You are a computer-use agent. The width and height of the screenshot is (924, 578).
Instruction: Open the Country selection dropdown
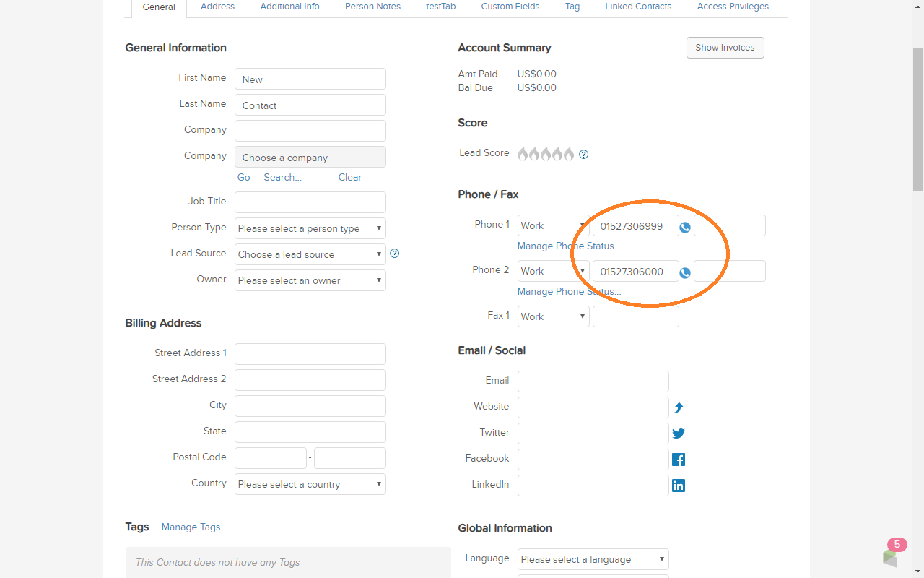click(310, 484)
